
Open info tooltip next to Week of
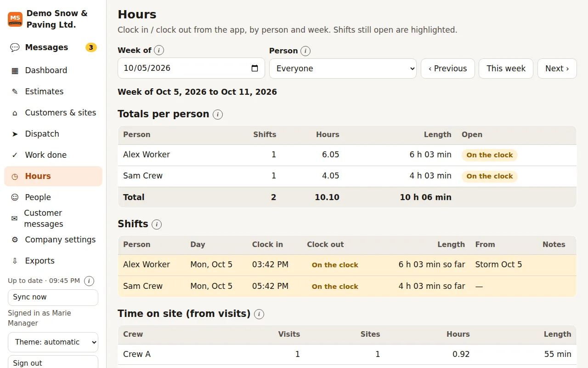coord(159,51)
